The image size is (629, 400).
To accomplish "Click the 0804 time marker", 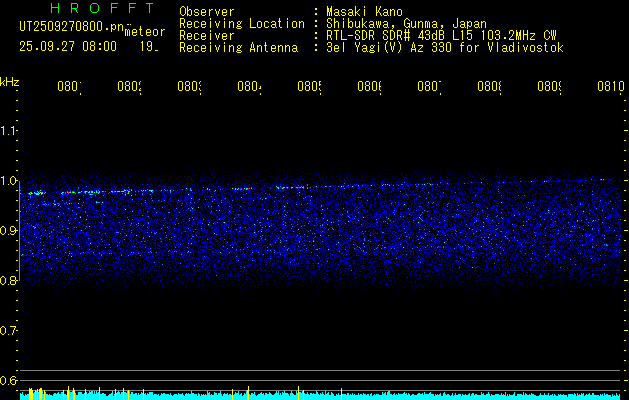I will click(250, 87).
